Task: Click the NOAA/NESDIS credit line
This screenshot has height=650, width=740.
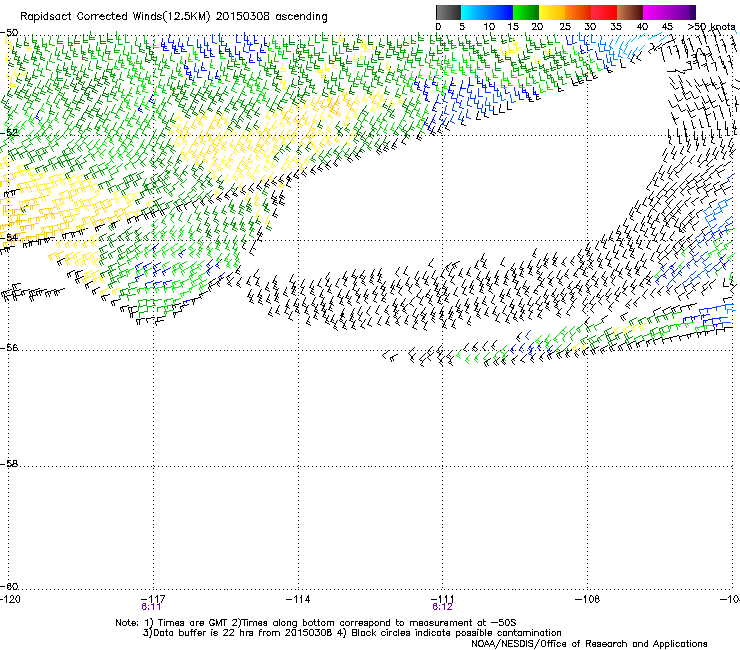Action: (x=589, y=644)
